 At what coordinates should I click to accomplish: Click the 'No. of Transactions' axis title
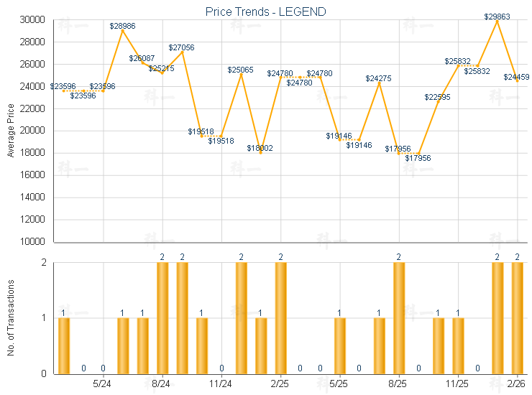[11, 318]
